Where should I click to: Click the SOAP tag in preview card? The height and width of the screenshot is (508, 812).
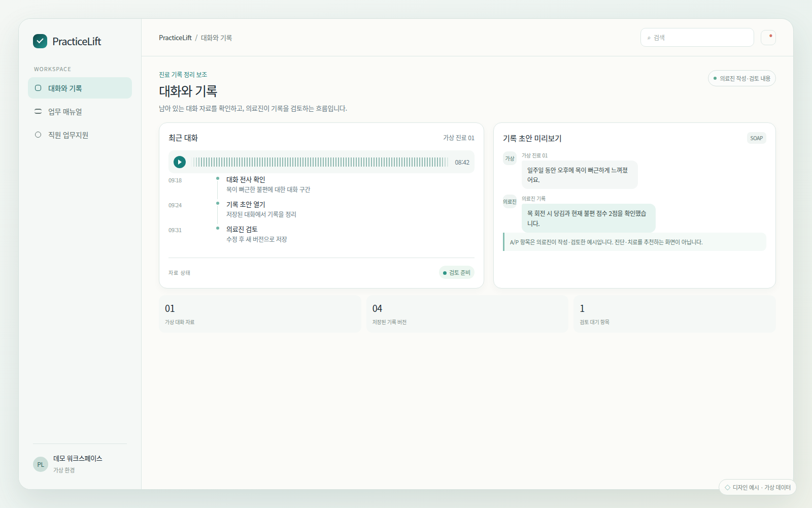pyautogui.click(x=756, y=138)
